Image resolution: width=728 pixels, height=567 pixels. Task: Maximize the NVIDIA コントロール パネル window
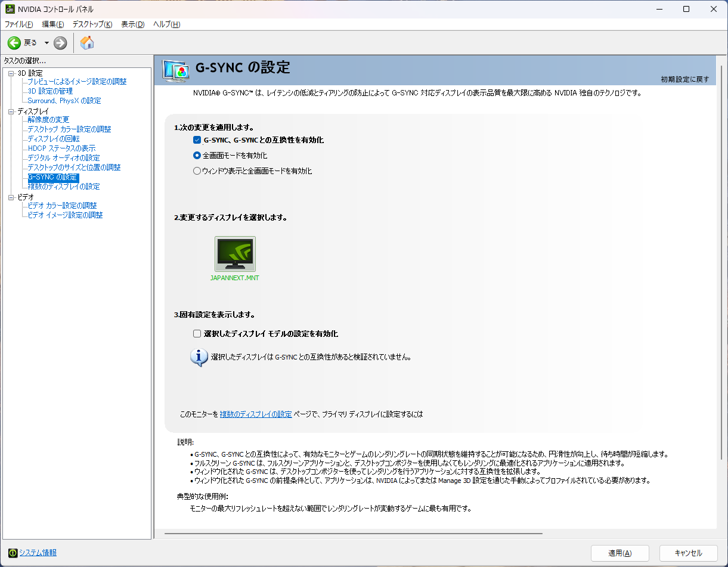(686, 9)
